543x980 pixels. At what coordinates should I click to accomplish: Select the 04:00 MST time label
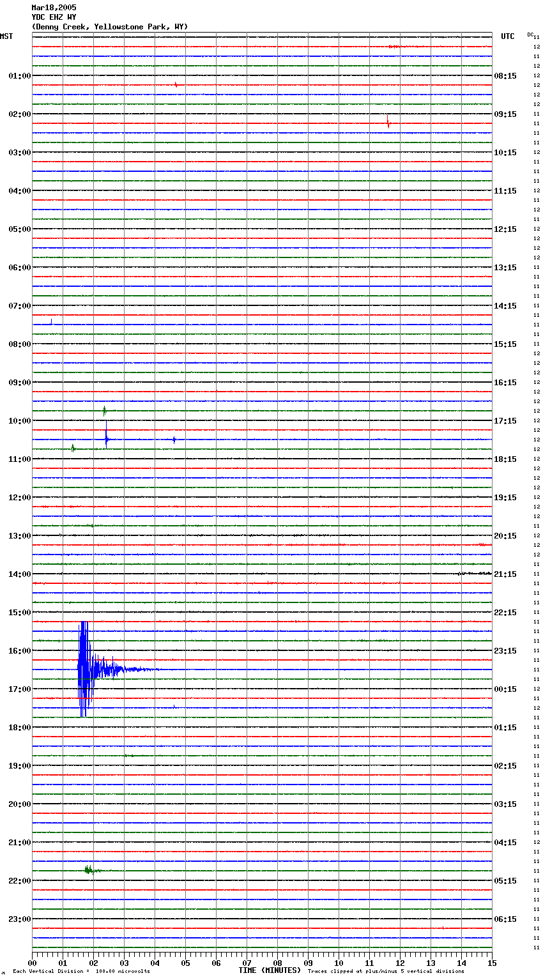click(x=20, y=191)
